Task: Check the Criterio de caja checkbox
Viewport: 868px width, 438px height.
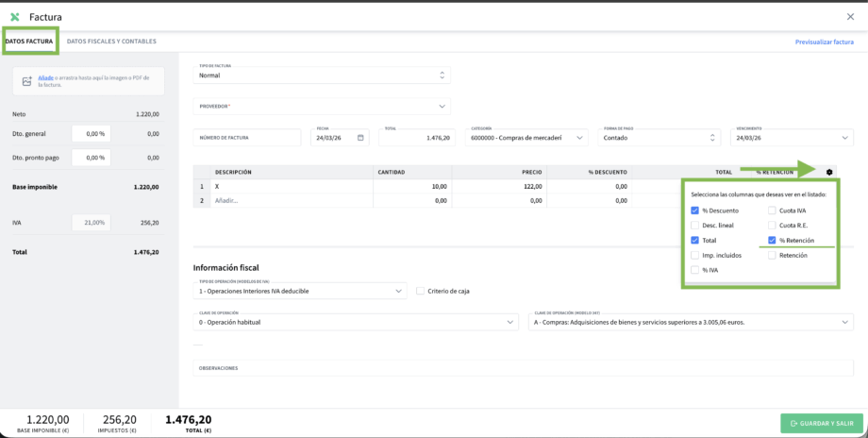Action: pos(421,291)
